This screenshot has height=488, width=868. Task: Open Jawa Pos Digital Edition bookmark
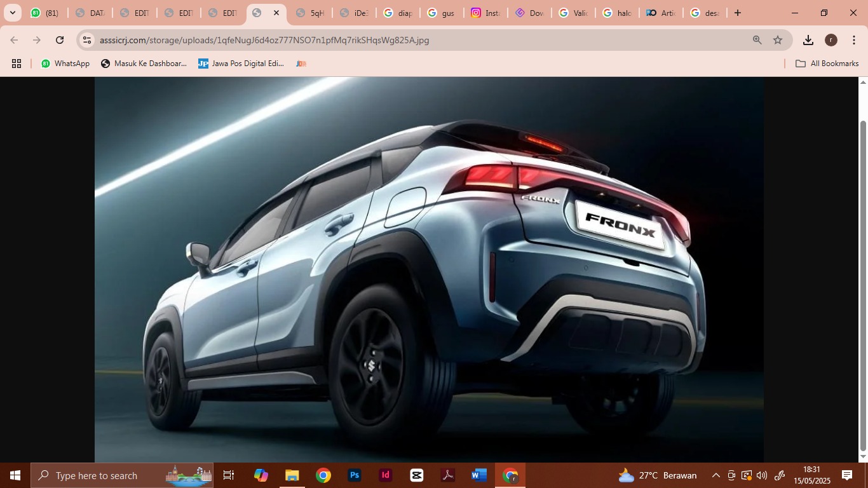pyautogui.click(x=241, y=64)
